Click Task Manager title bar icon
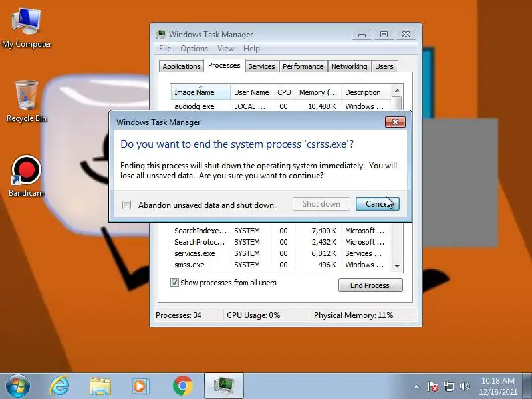Screen dimensions: 532x399 (x=160, y=35)
